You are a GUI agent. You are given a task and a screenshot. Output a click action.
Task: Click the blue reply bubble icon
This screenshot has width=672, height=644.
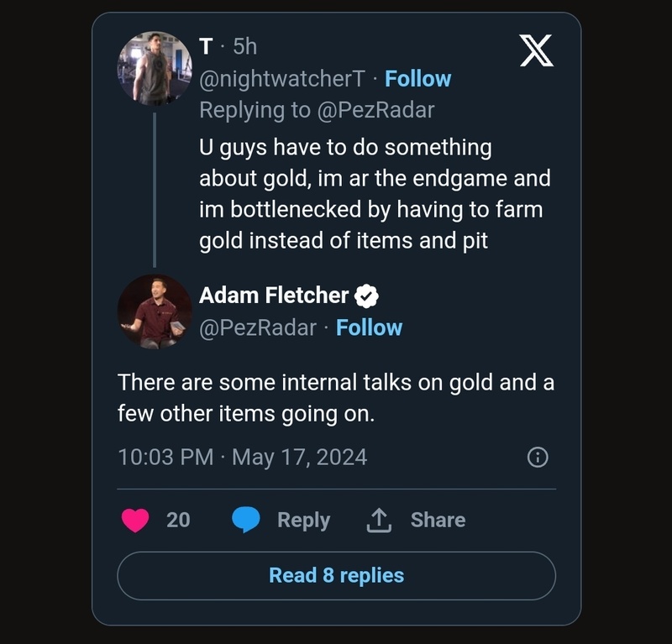[x=245, y=521]
